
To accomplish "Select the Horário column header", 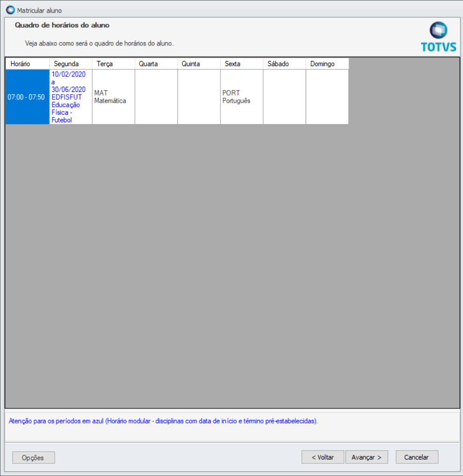I will click(x=27, y=64).
